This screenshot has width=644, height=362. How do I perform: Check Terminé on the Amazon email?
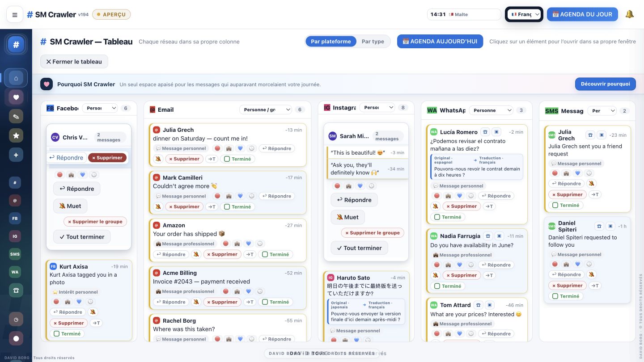pos(275,254)
